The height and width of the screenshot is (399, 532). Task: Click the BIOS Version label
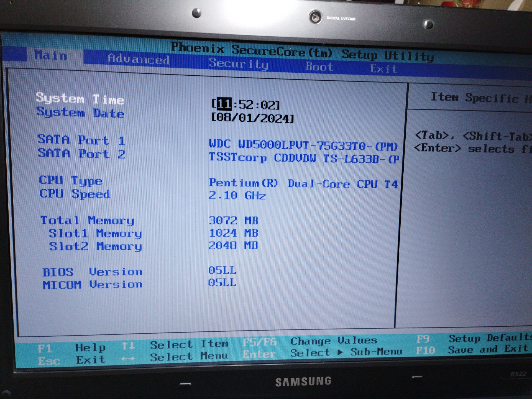(x=92, y=272)
